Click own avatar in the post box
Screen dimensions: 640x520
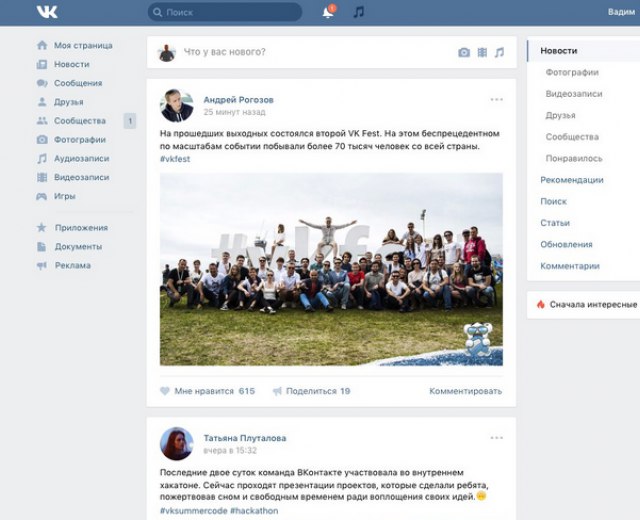167,53
